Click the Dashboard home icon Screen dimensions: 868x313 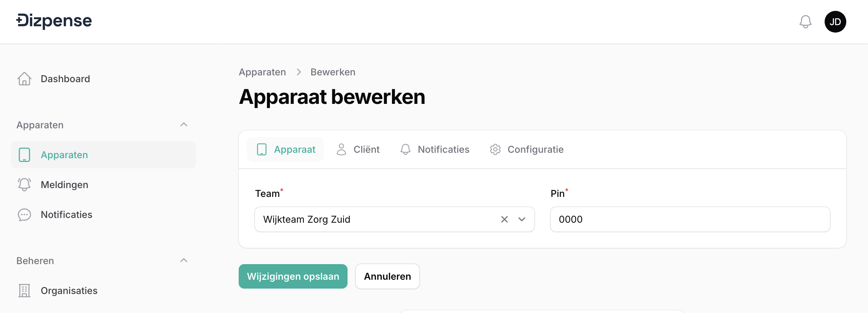(24, 79)
